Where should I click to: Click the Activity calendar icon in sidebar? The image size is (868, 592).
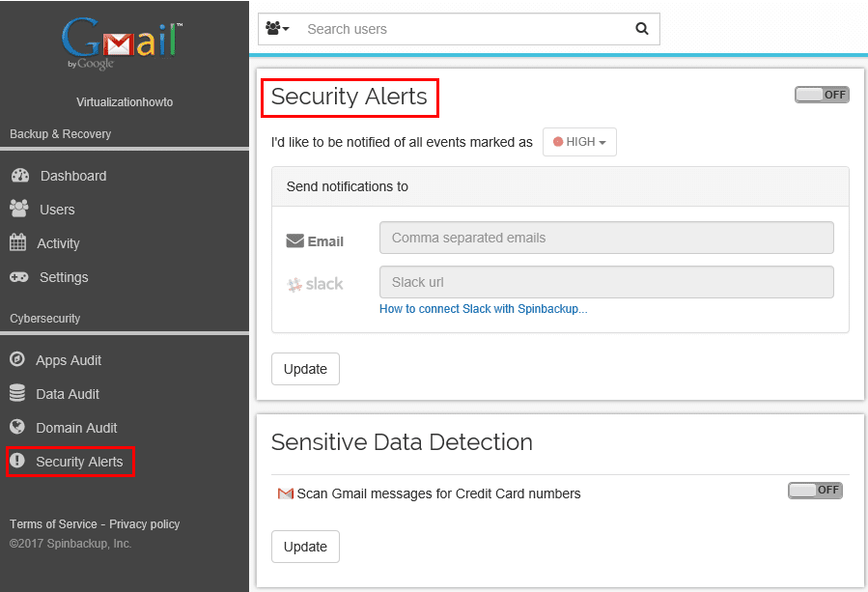coord(17,243)
